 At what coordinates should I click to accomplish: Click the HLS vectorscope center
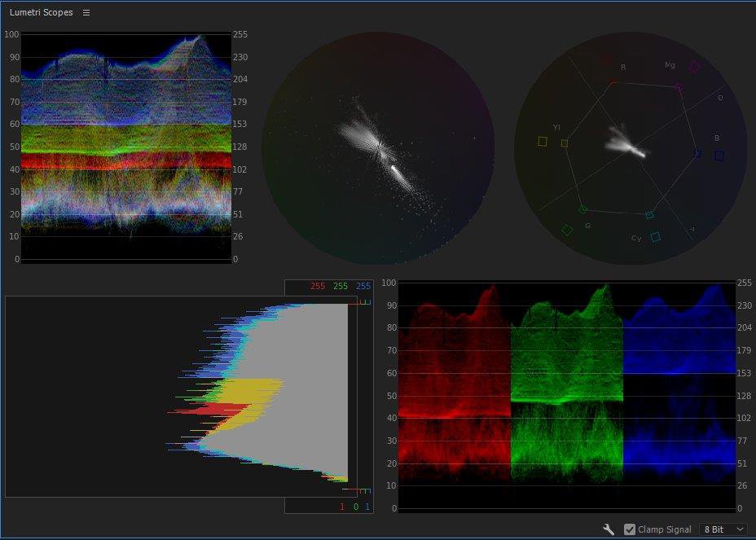click(x=378, y=147)
